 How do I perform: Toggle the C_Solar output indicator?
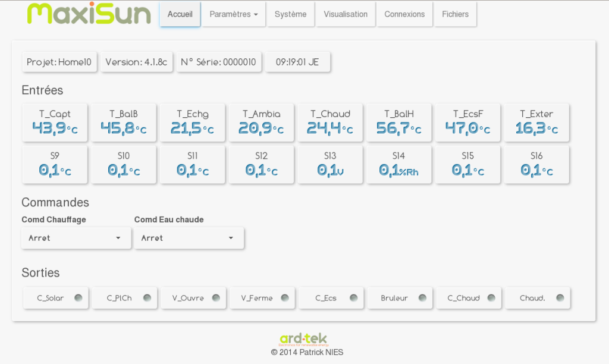pyautogui.click(x=78, y=298)
